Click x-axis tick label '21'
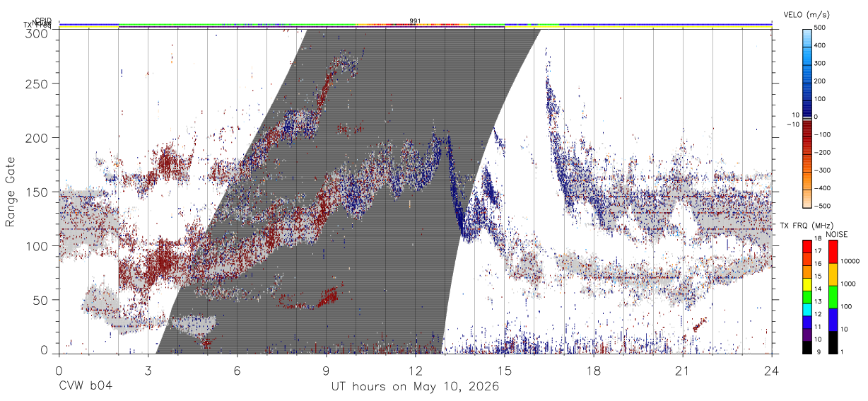868x401 pixels. (683, 371)
